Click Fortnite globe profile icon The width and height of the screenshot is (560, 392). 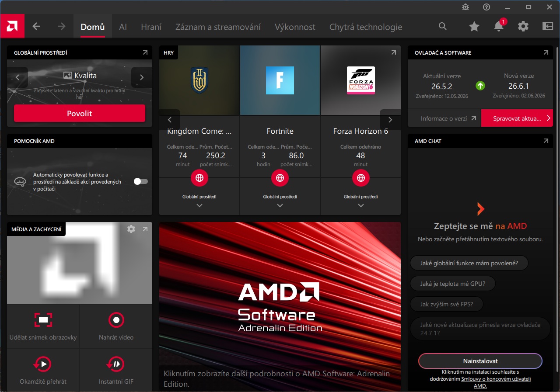click(280, 178)
